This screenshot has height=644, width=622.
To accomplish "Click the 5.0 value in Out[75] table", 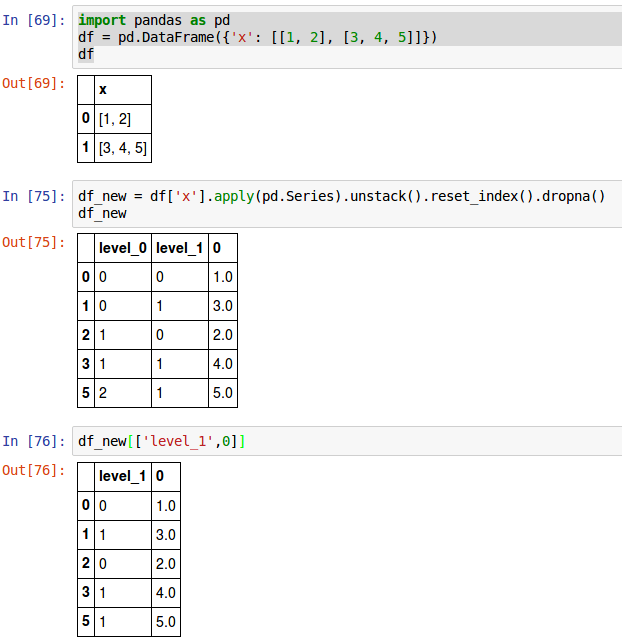I will pyautogui.click(x=223, y=393).
